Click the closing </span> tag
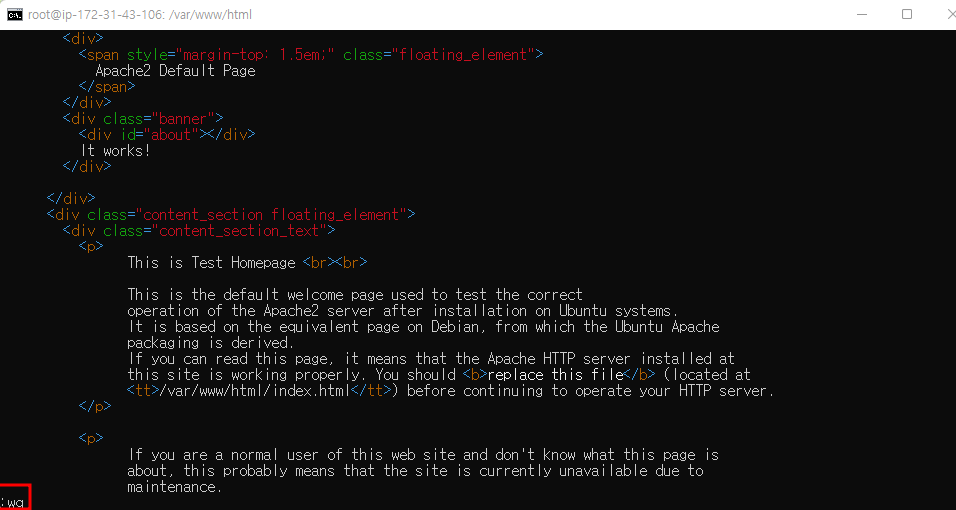This screenshot has height=510, width=956. pos(107,87)
